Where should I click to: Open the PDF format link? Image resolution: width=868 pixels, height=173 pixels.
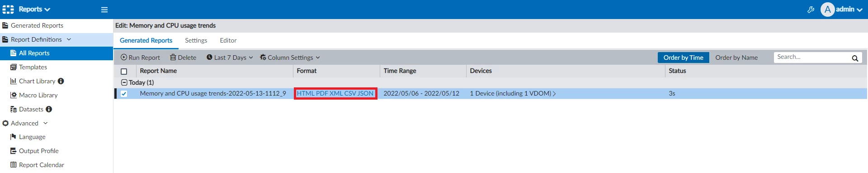(322, 93)
